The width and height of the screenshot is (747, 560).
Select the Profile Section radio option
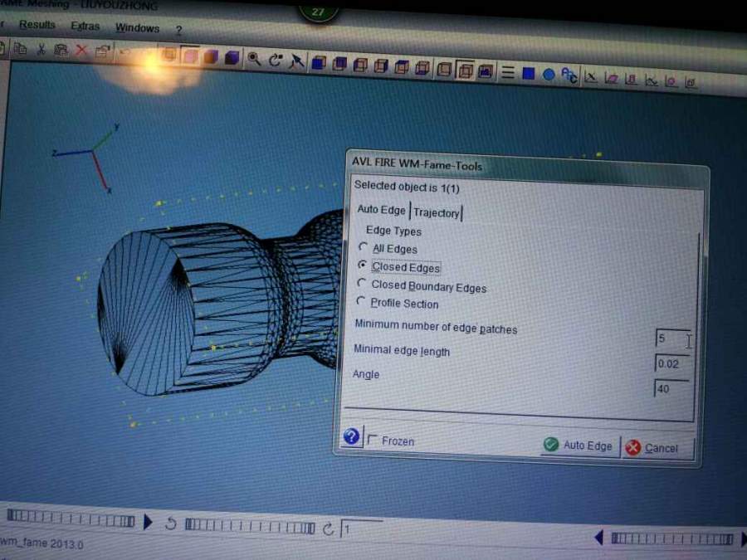(x=361, y=301)
